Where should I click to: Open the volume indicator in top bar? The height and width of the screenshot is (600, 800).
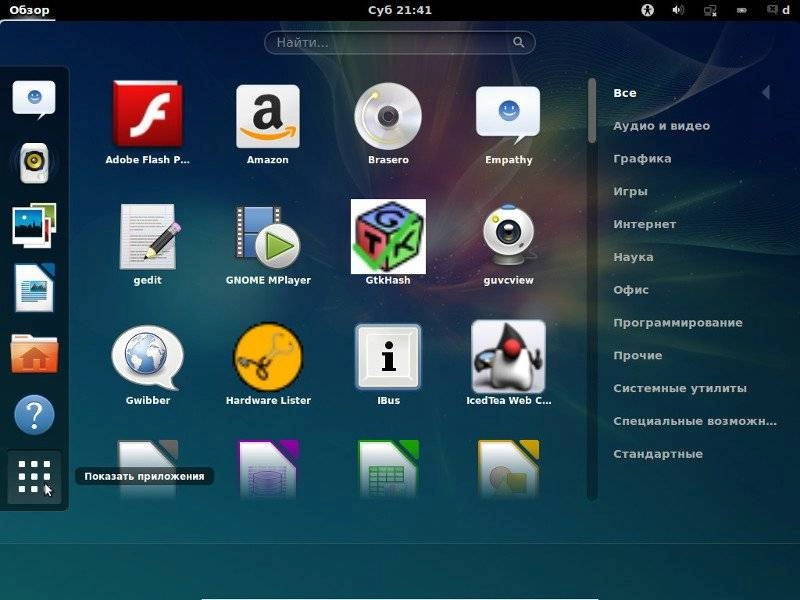tap(678, 10)
